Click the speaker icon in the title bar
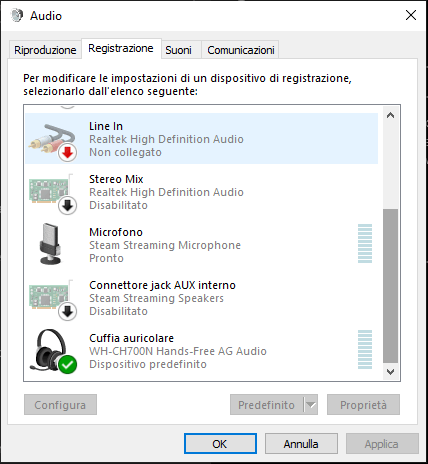This screenshot has height=464, width=428. click(x=17, y=15)
